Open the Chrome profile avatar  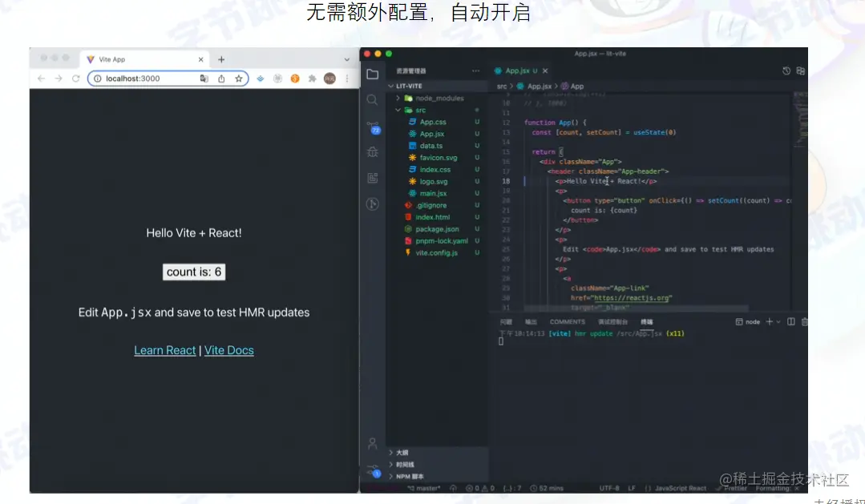(330, 79)
